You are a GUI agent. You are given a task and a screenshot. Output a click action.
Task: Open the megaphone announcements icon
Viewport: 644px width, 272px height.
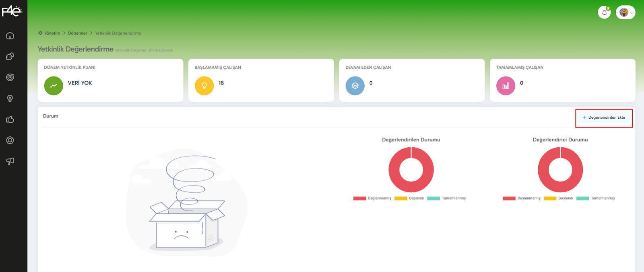pyautogui.click(x=10, y=161)
